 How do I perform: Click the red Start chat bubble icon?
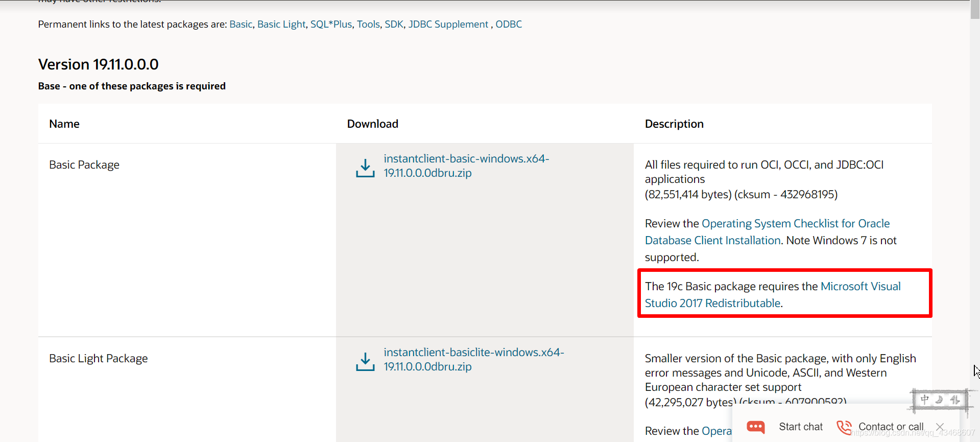tap(756, 427)
